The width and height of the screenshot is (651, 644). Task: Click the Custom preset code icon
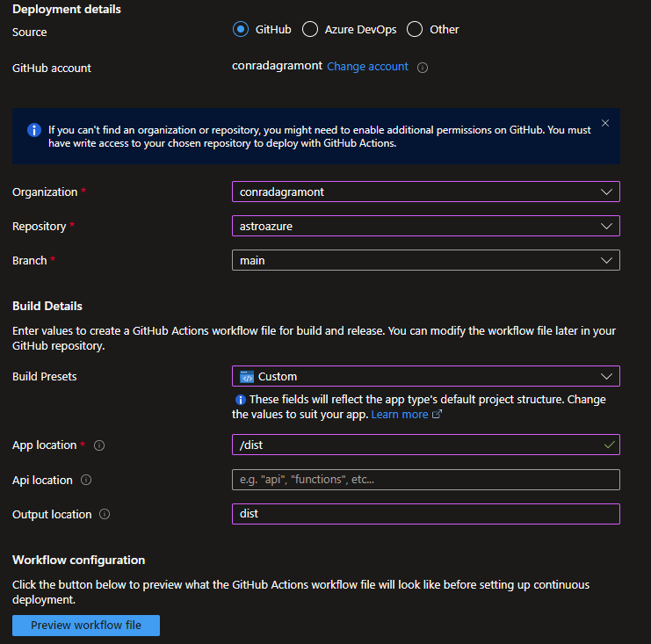pyautogui.click(x=247, y=377)
